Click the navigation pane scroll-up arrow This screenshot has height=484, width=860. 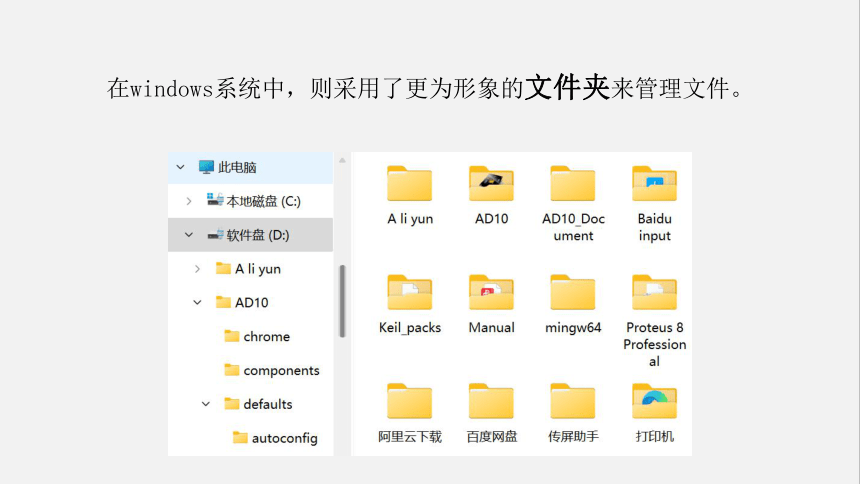pyautogui.click(x=342, y=161)
